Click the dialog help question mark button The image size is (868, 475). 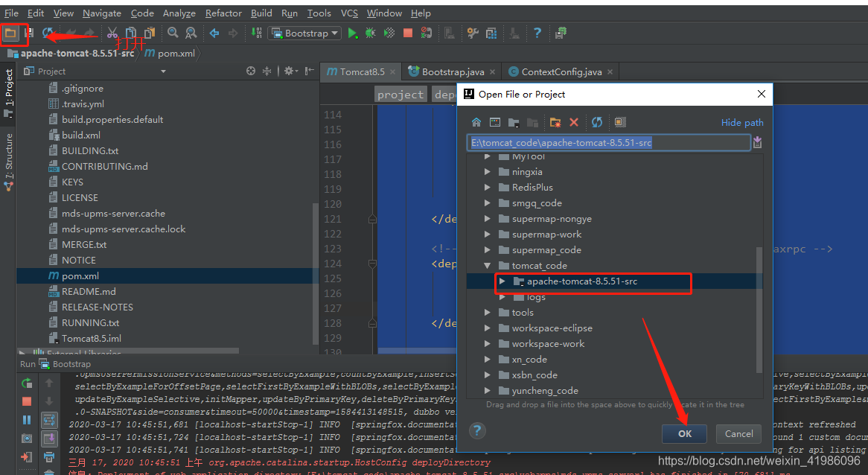[x=477, y=431]
